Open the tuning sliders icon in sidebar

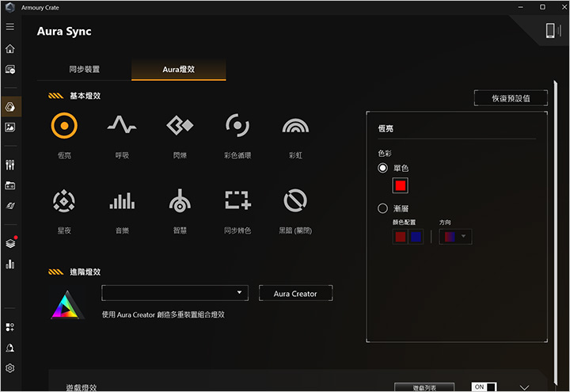[x=10, y=165]
